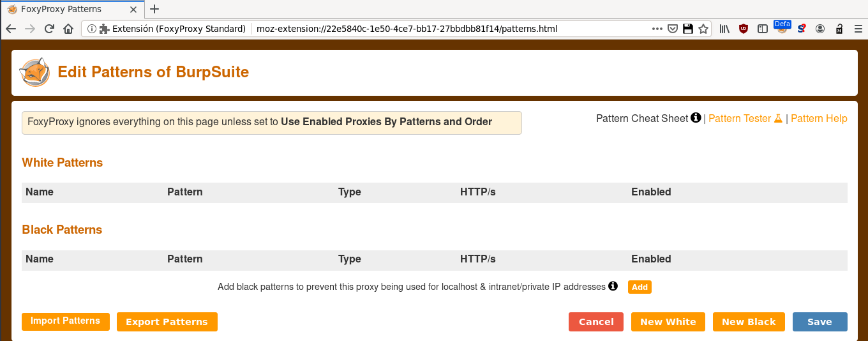Go to browser home page
Image resolution: width=868 pixels, height=341 pixels.
68,29
